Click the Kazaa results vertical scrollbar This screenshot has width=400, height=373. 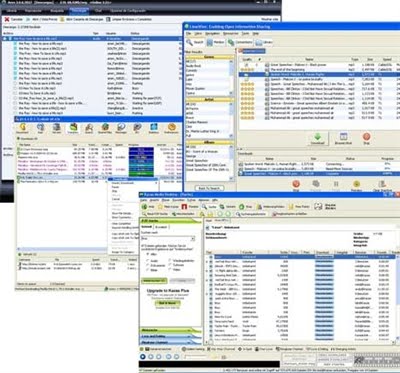tap(397, 298)
